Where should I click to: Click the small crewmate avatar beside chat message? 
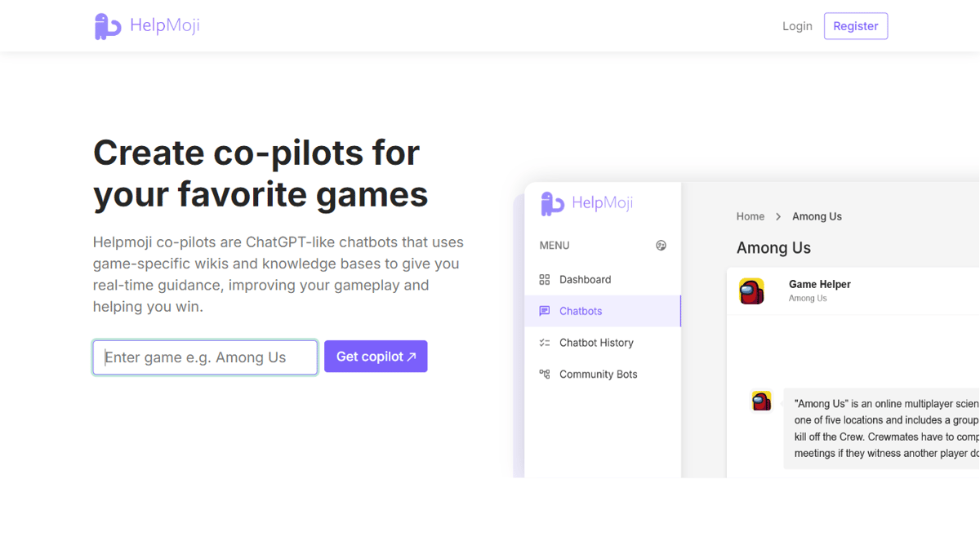coord(762,401)
